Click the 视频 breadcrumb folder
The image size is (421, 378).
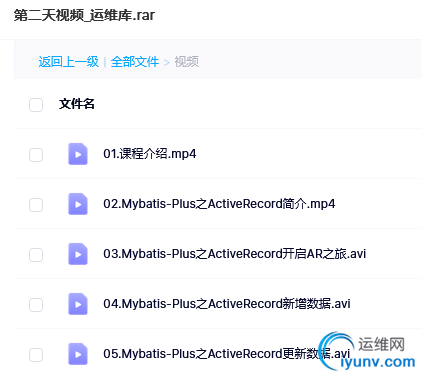pyautogui.click(x=187, y=62)
